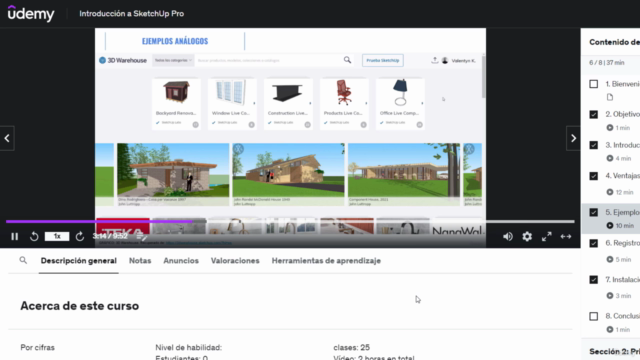Uncheck lecture 5 Ejemplos checkbox

point(593,212)
